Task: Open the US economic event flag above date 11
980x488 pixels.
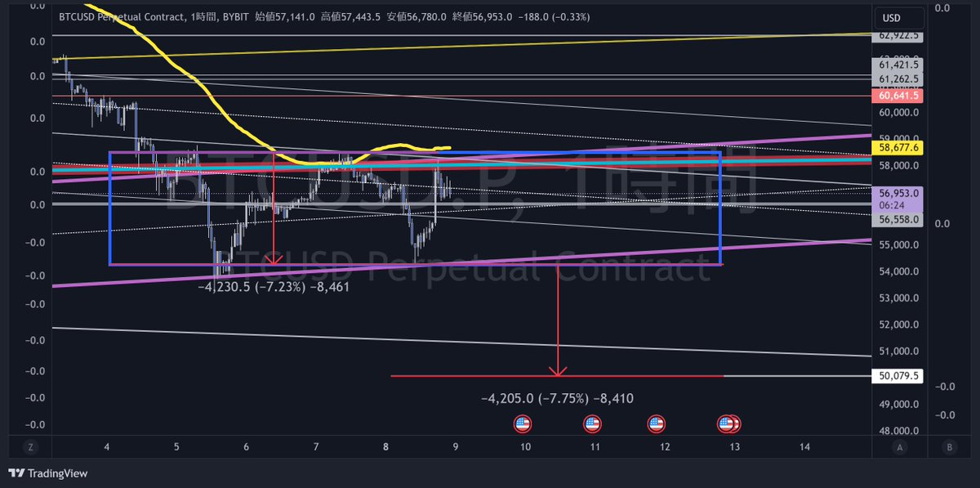Action: point(593,424)
